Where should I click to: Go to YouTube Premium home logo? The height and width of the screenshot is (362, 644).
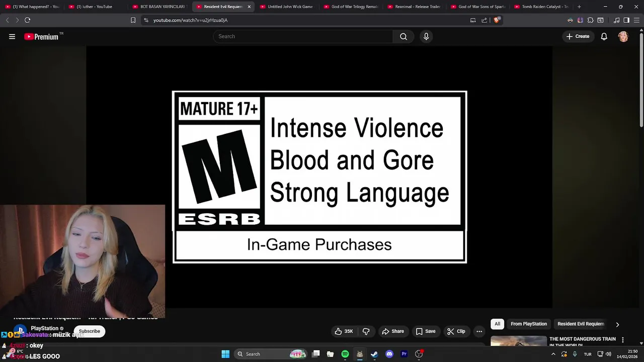click(41, 36)
